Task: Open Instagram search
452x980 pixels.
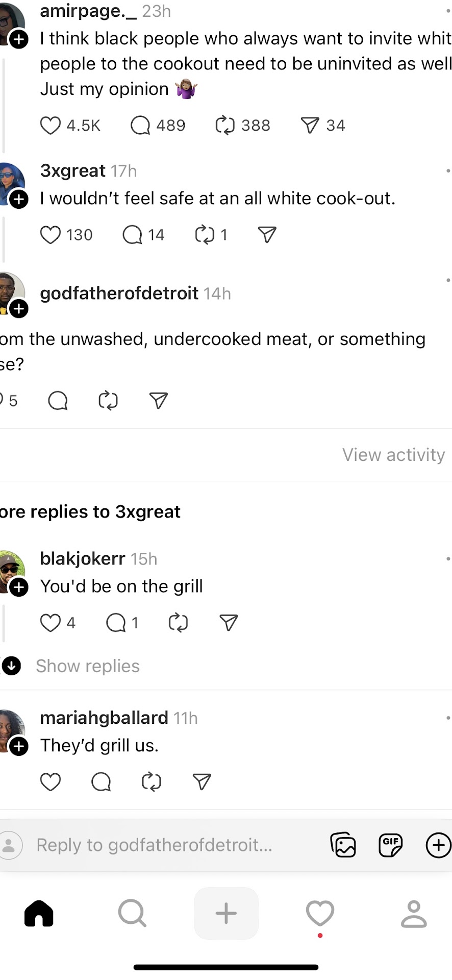Action: [132, 914]
